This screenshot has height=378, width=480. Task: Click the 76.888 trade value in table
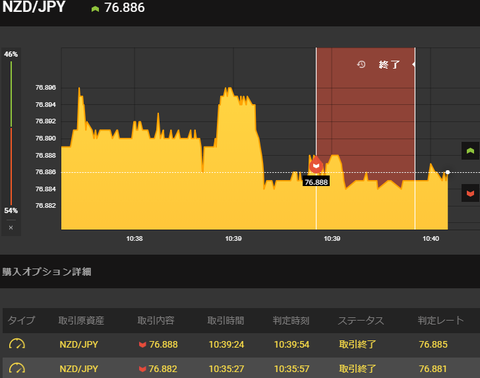[163, 344]
